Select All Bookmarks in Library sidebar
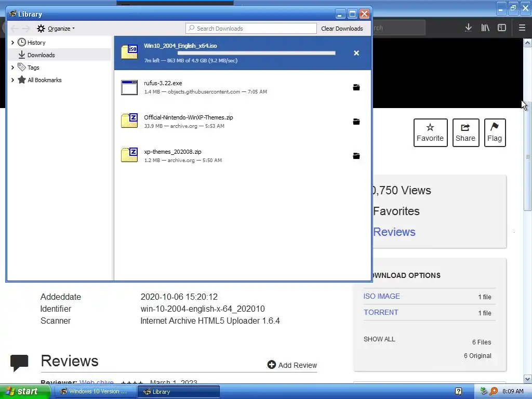 [45, 80]
